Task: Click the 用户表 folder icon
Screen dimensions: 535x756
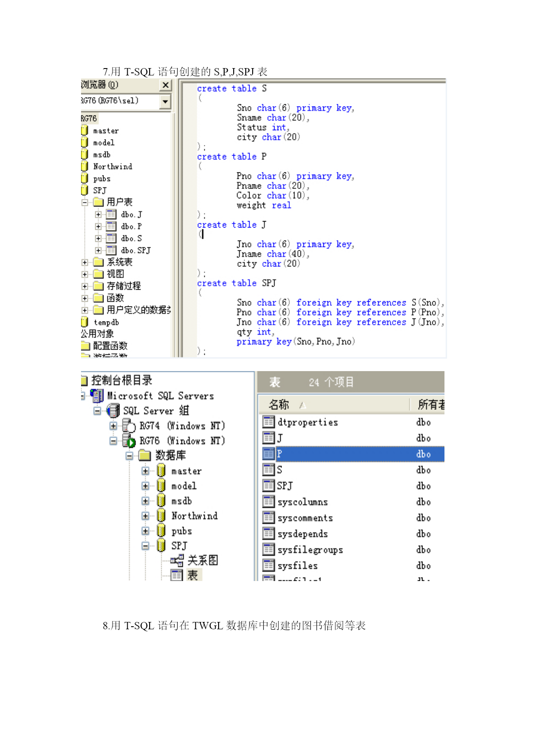Action: [x=99, y=202]
